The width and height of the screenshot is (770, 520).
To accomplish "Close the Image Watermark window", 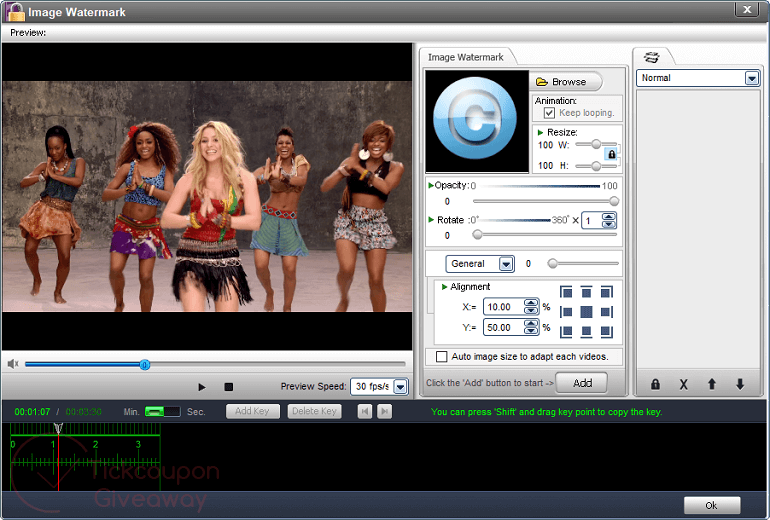I will [747, 9].
